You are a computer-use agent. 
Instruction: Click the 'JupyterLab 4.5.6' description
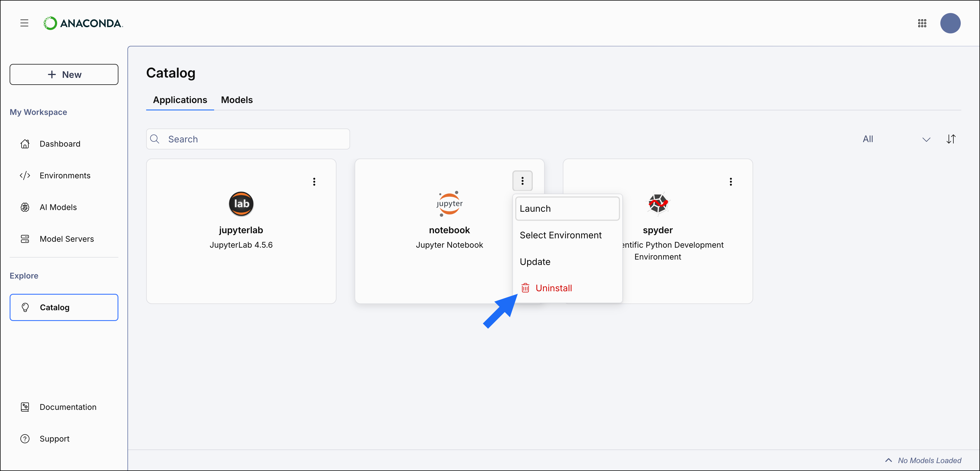241,245
